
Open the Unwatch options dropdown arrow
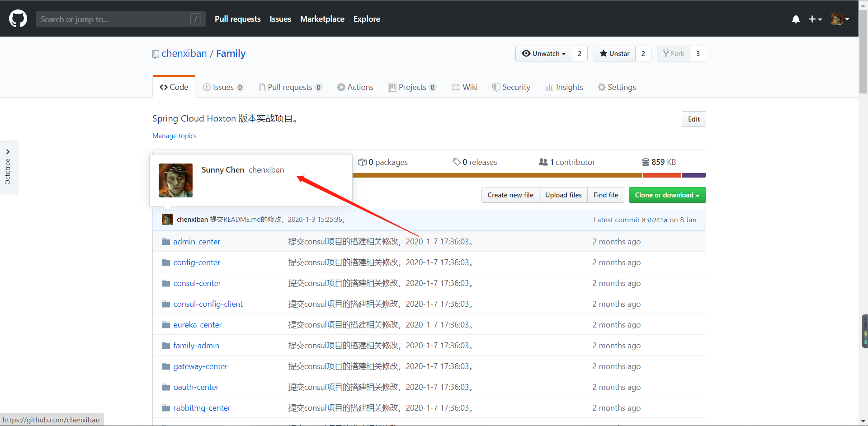pos(563,53)
